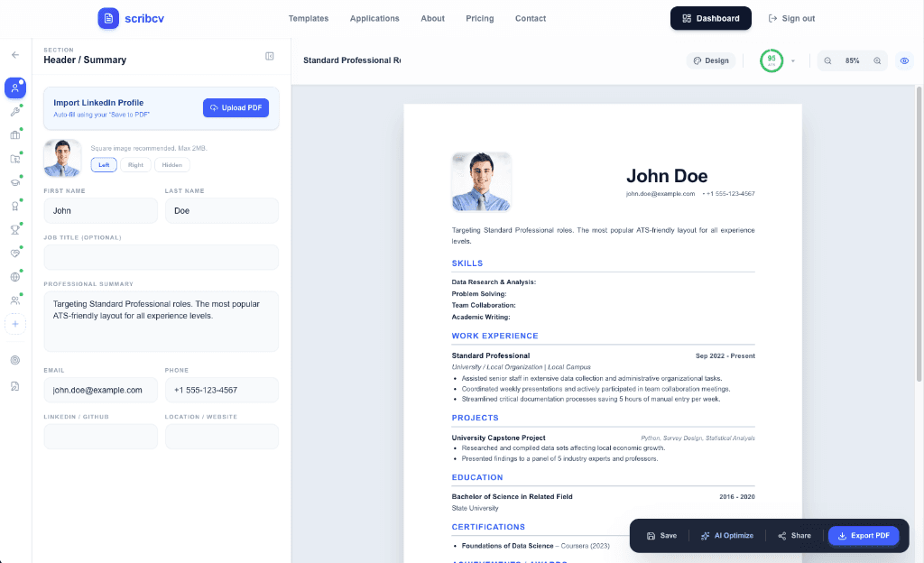The image size is (924, 563).
Task: Expand the ATS score dropdown chevron
Action: (x=791, y=60)
